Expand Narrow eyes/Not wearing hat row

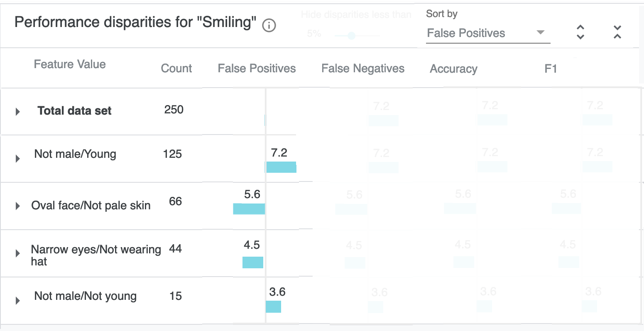click(x=18, y=253)
